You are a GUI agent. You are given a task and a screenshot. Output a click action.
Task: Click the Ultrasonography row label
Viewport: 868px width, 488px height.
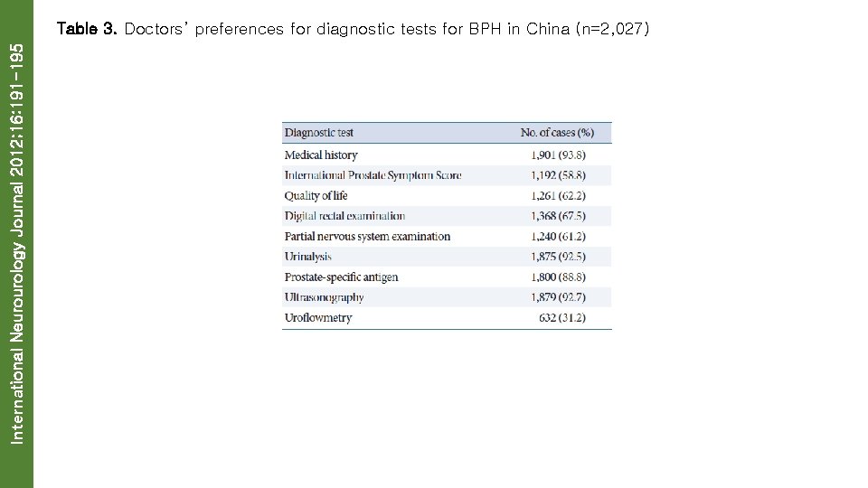coord(324,297)
